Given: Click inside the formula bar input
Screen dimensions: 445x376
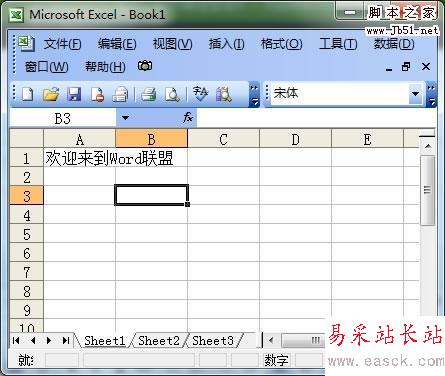Looking at the screenshot, I should [x=316, y=118].
